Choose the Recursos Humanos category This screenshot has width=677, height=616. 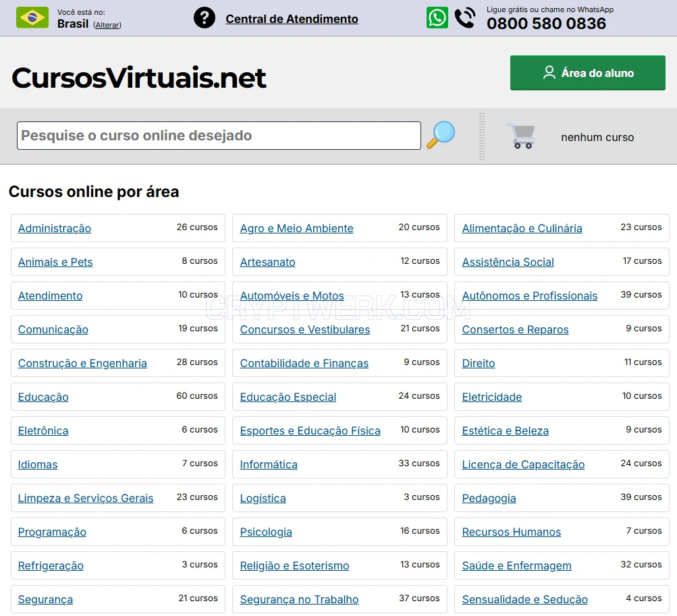[511, 532]
